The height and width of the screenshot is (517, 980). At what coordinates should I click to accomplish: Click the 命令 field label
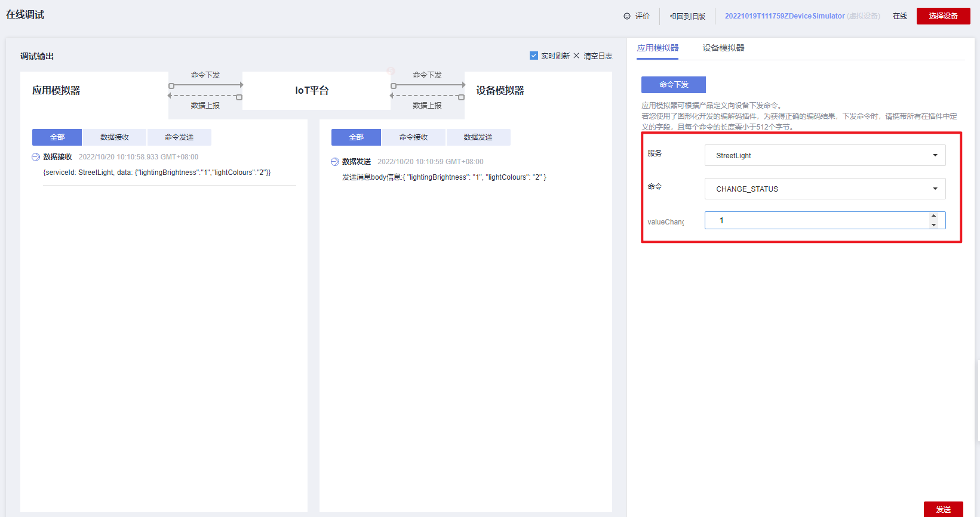pos(655,187)
